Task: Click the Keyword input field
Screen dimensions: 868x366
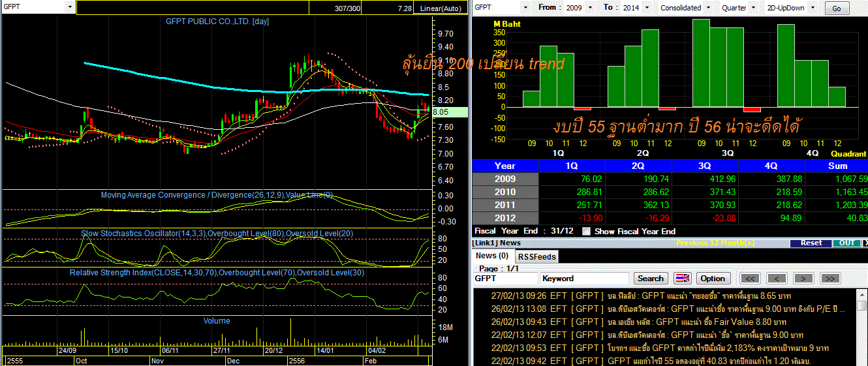Action: 585,278
